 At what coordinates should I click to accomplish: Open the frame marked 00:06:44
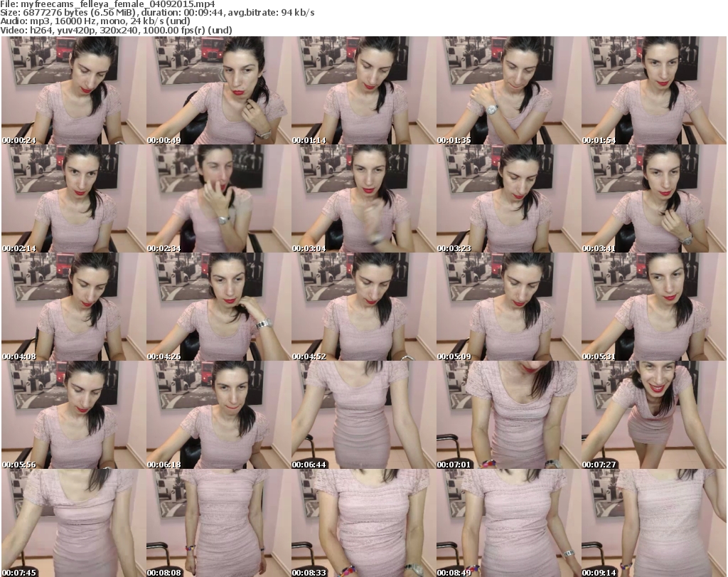(x=363, y=415)
